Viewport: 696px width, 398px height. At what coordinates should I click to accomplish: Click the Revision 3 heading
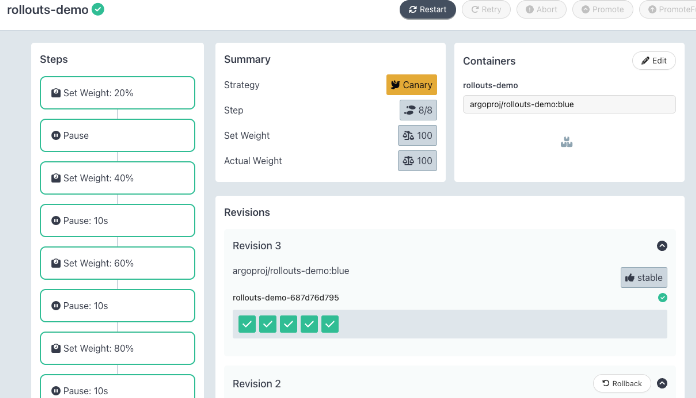click(257, 246)
